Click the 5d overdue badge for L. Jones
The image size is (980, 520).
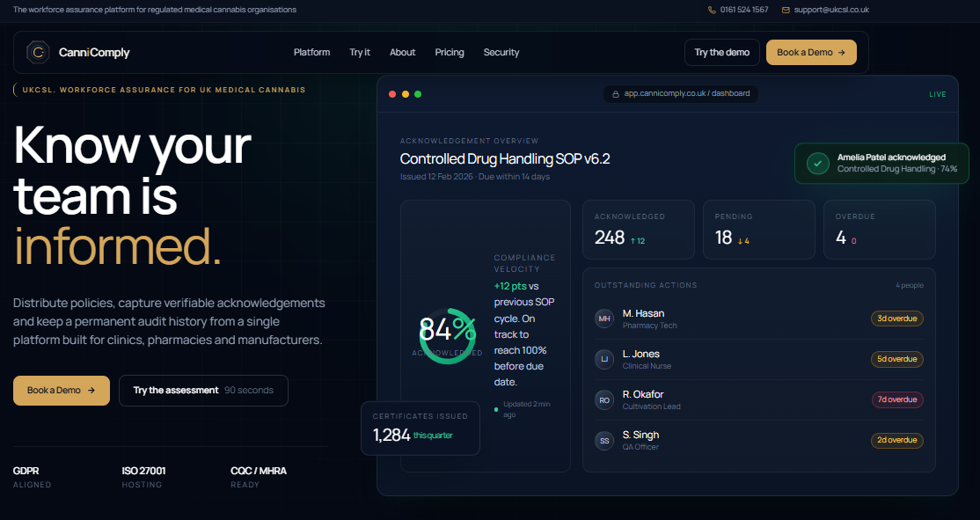click(897, 359)
